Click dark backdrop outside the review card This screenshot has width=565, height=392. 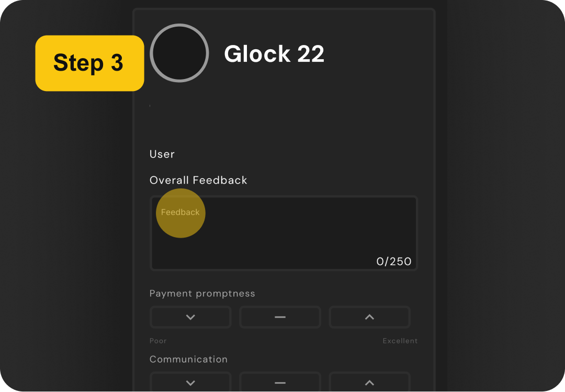pos(497,209)
